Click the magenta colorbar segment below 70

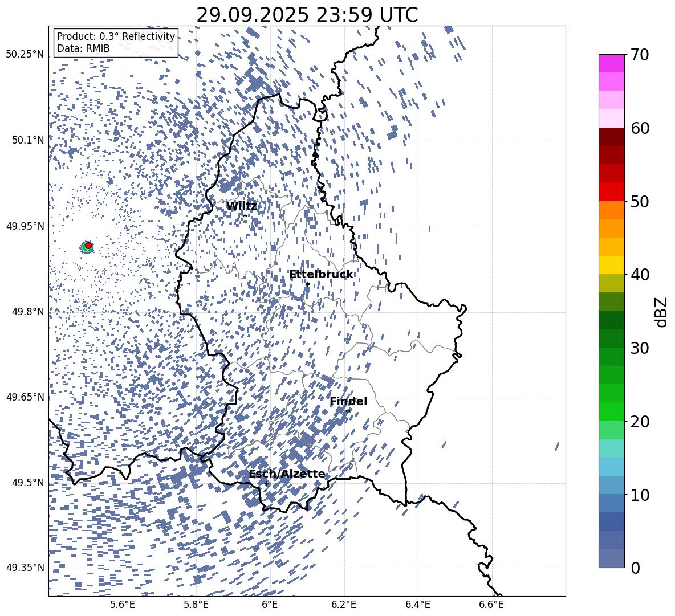[611, 63]
